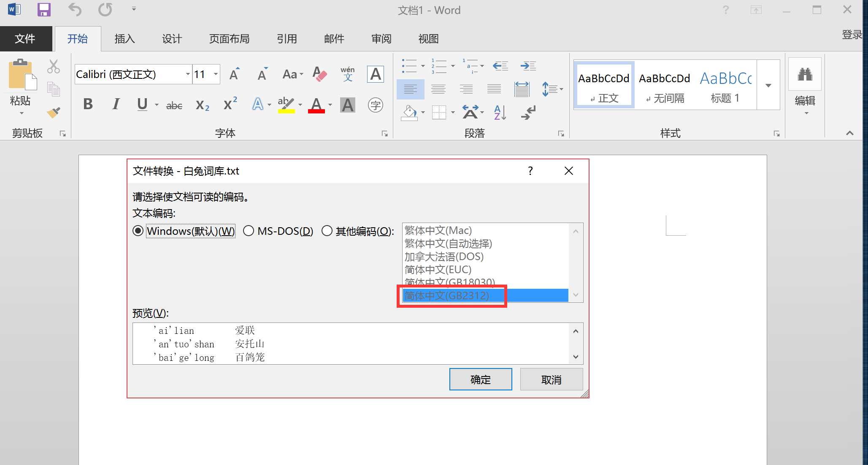Expand the styles gallery arrow
This screenshot has width=868, height=465.
tap(768, 86)
